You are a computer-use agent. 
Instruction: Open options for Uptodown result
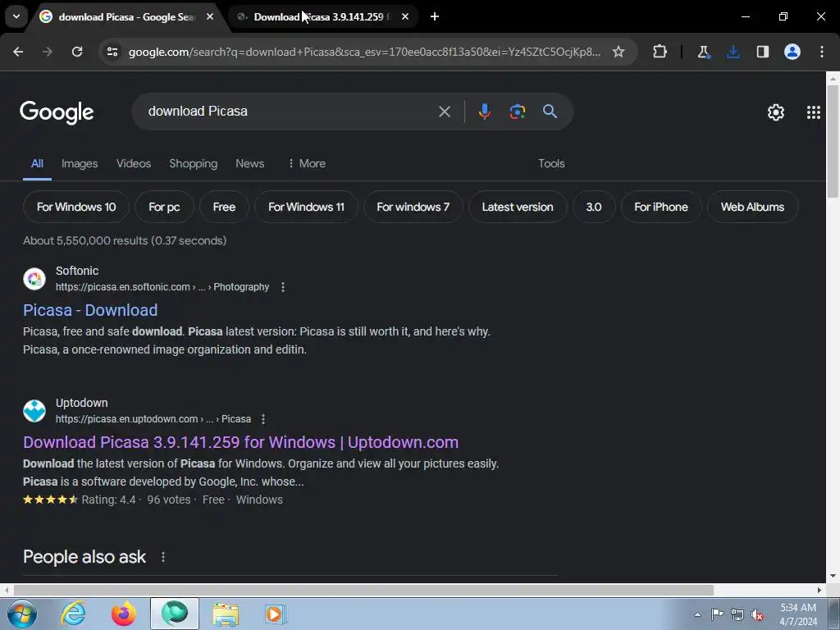tap(263, 419)
